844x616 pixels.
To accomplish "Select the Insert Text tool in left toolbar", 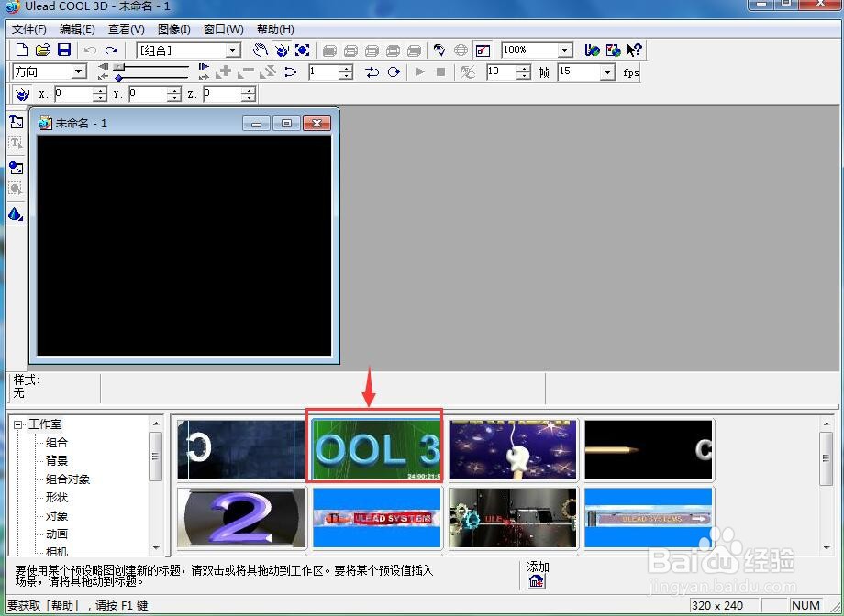I will point(17,122).
